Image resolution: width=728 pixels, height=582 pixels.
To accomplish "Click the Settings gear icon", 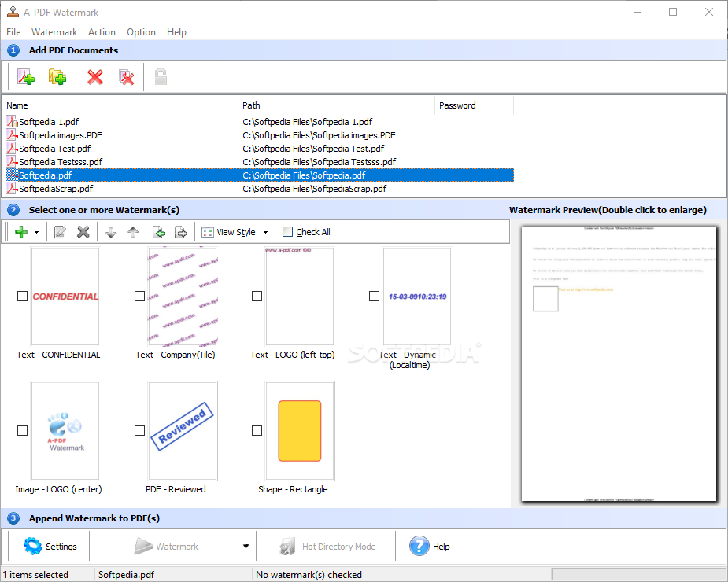I will [x=32, y=547].
